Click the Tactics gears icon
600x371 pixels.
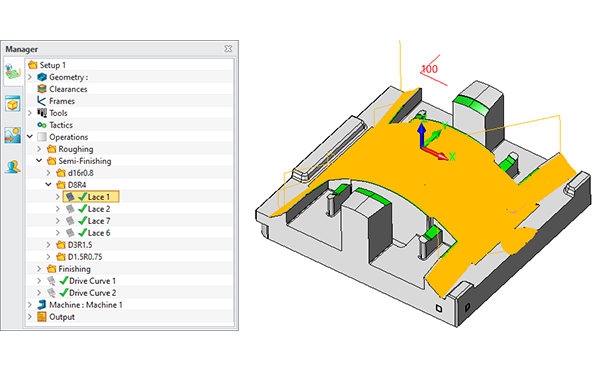coord(42,125)
